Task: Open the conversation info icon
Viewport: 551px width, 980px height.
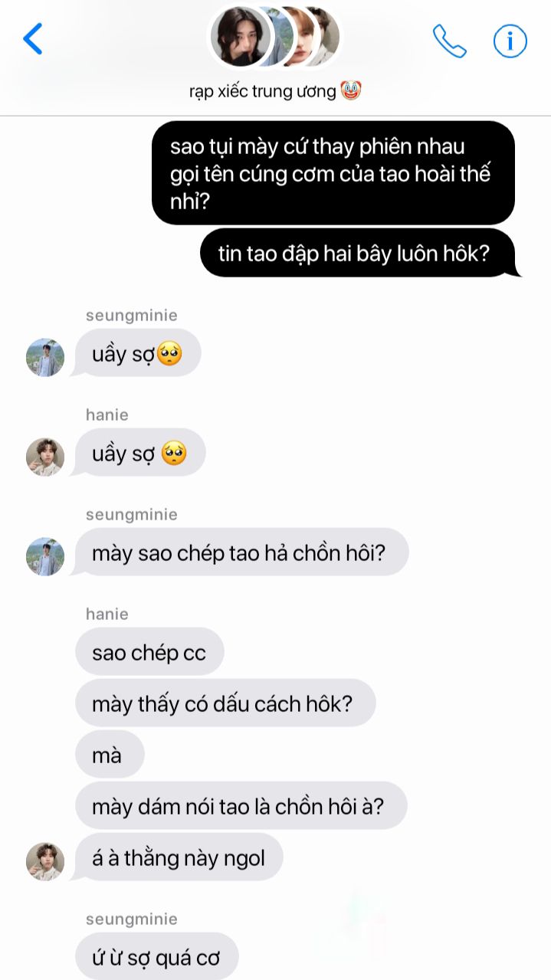Action: [x=510, y=41]
